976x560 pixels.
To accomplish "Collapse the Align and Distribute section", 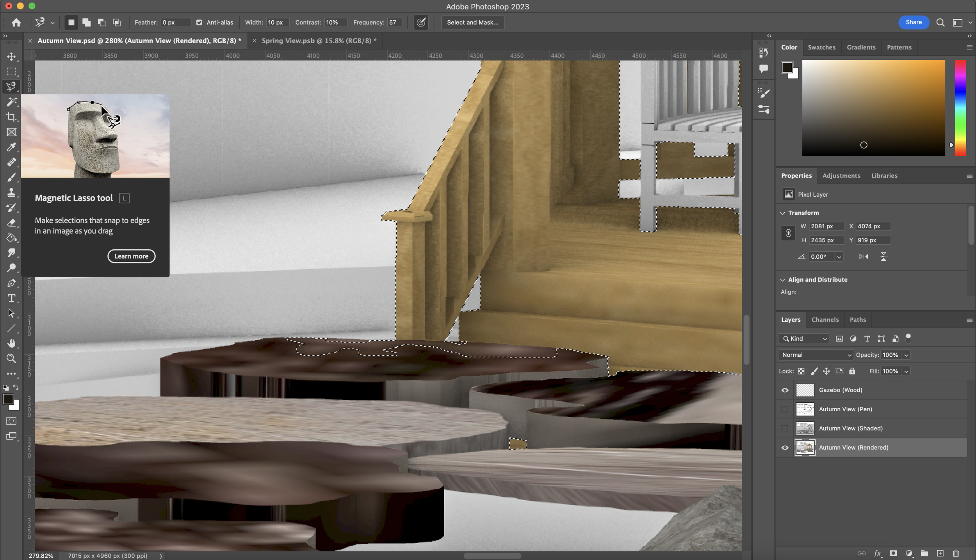I will click(783, 280).
